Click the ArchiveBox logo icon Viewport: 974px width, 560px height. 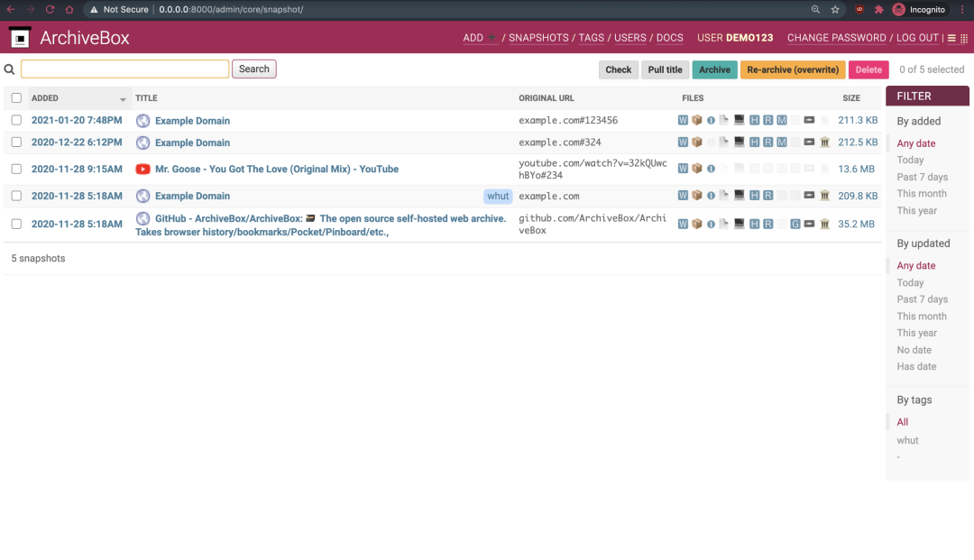[20, 38]
